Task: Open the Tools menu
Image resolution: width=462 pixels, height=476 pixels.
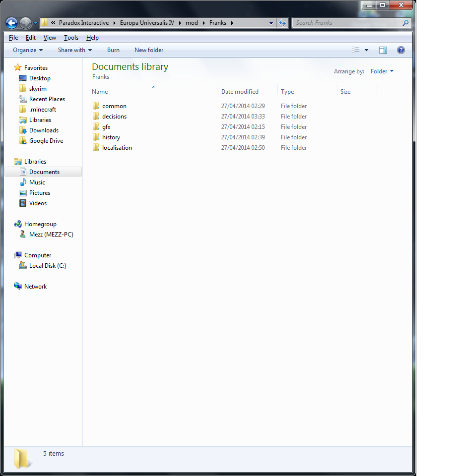Action: [x=71, y=38]
